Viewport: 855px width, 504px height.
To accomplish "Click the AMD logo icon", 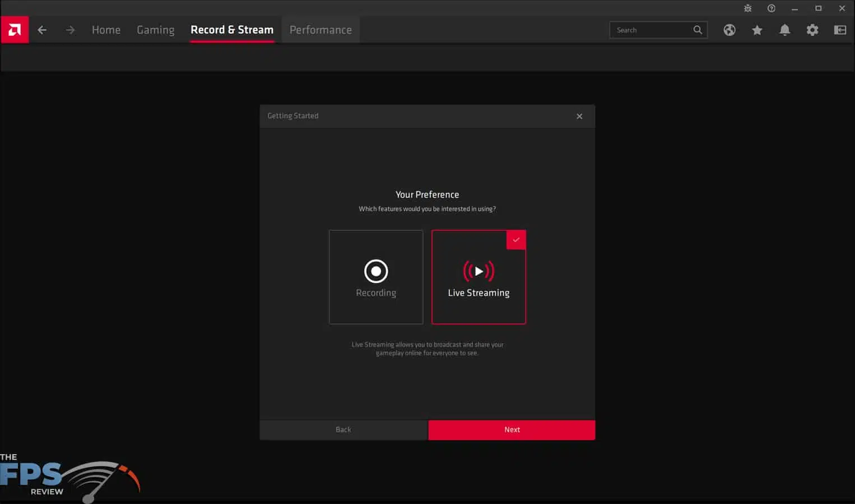I will click(15, 30).
